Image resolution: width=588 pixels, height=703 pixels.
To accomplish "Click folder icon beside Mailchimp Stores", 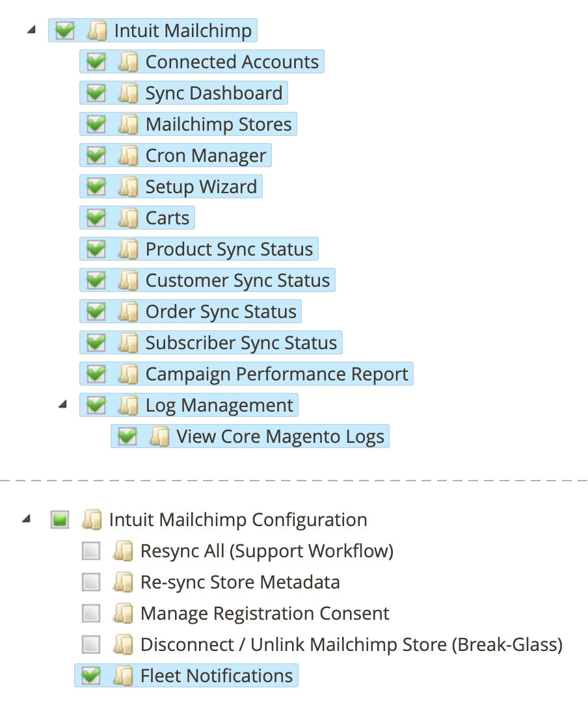I will pos(129,124).
